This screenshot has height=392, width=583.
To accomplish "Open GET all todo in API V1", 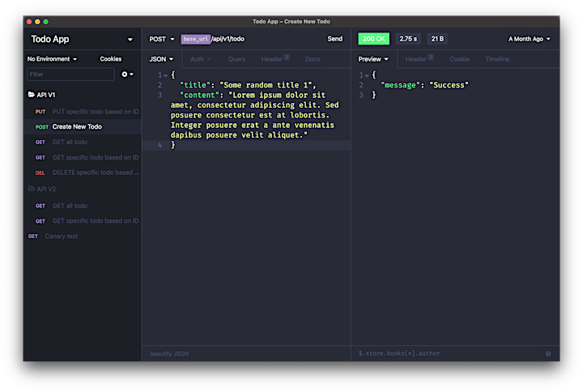I will (83, 142).
